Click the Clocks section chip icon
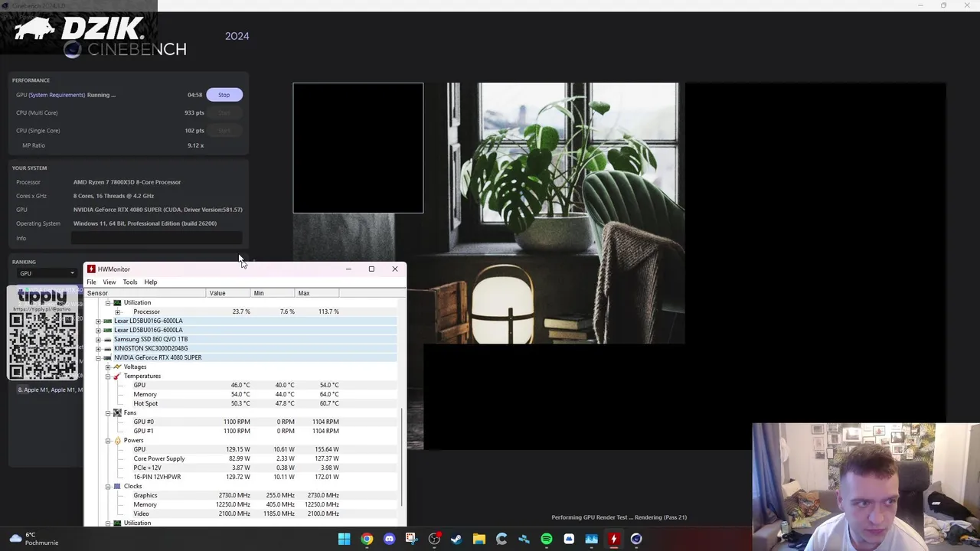Image resolution: width=980 pixels, height=551 pixels. [117, 487]
